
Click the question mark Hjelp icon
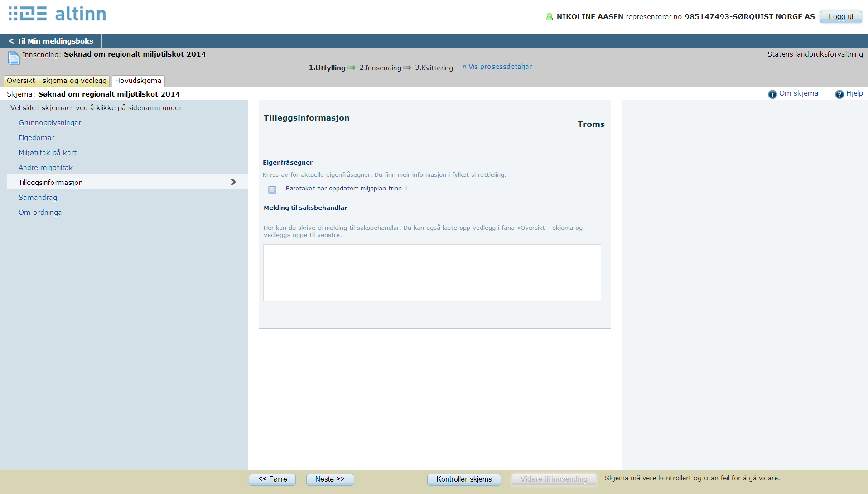839,94
